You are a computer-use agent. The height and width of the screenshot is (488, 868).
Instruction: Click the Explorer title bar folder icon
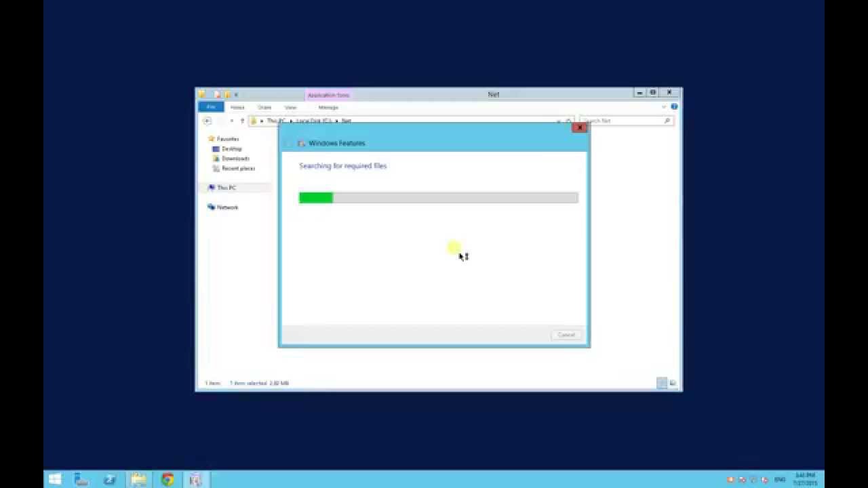coord(202,94)
